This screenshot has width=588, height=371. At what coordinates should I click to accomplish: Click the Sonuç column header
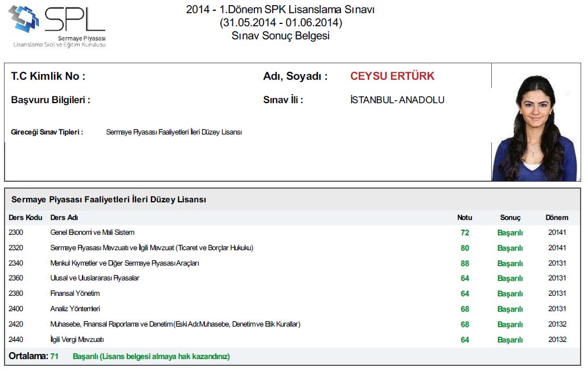[x=510, y=218]
